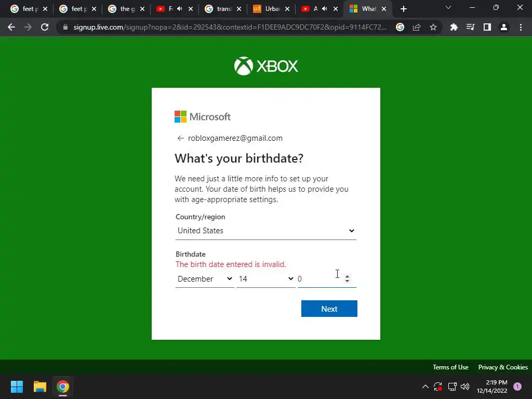The height and width of the screenshot is (399, 532).
Task: Click the Chrome taskbar icon
Action: click(x=63, y=387)
